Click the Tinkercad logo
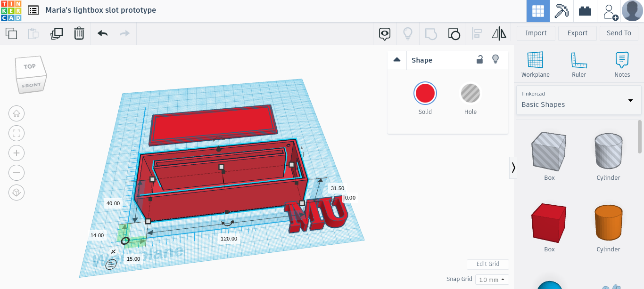Image resolution: width=644 pixels, height=289 pixels. (11, 11)
